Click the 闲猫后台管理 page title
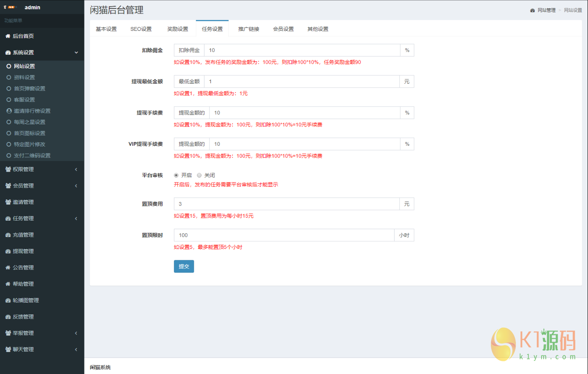Screen dimensions: 588x374 (x=117, y=10)
